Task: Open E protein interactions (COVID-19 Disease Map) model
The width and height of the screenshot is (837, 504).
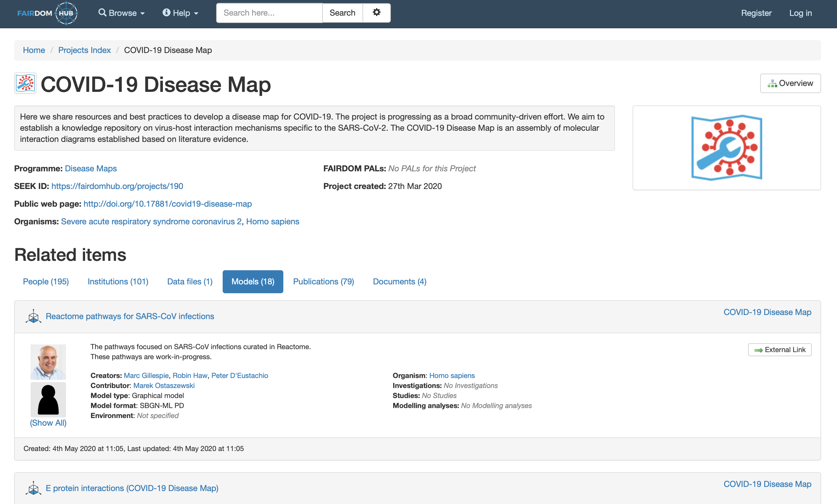Action: 132,488
